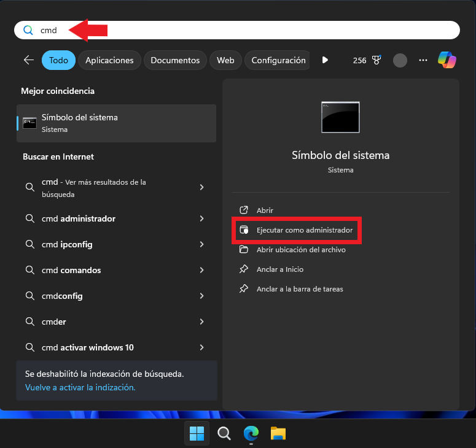Switch to the Documentos tab
476x448 pixels.
(175, 60)
